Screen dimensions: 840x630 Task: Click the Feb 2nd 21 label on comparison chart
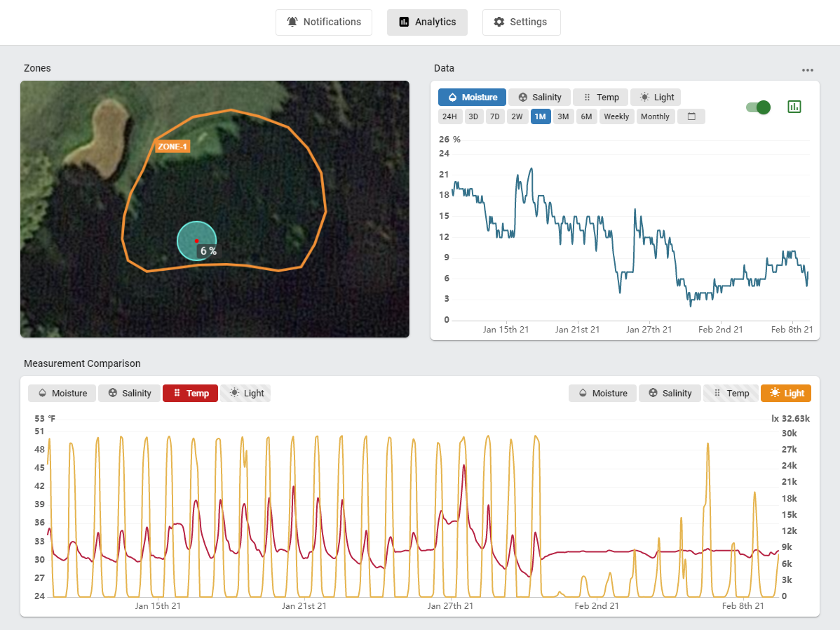click(597, 606)
